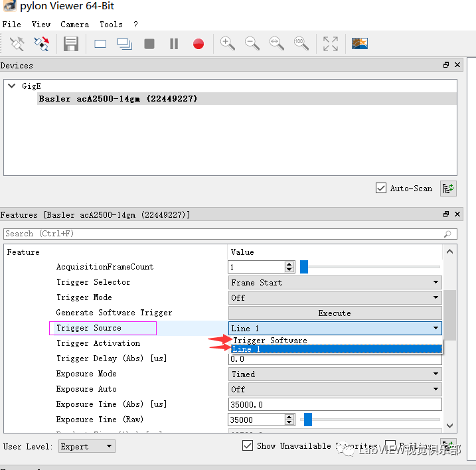Close the Devices panel

click(x=457, y=64)
